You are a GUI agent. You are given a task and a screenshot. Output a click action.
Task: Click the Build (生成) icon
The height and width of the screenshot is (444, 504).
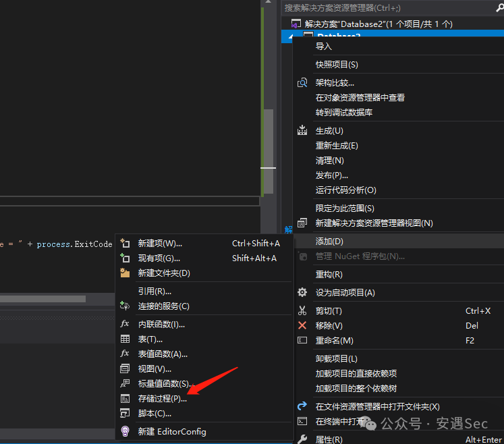[x=302, y=130]
